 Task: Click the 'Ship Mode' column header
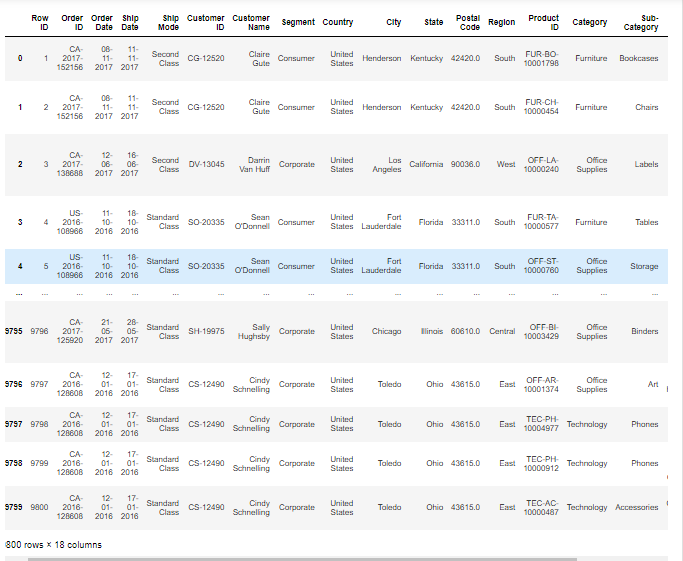pos(169,23)
